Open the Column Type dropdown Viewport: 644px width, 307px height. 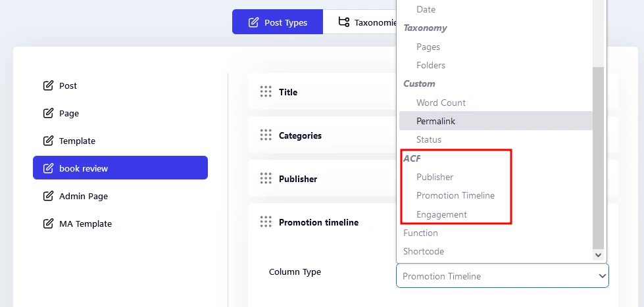tap(503, 276)
